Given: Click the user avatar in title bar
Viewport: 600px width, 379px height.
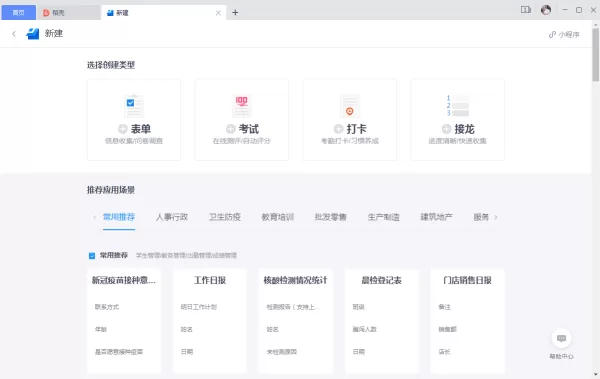Looking at the screenshot, I should coord(546,10).
